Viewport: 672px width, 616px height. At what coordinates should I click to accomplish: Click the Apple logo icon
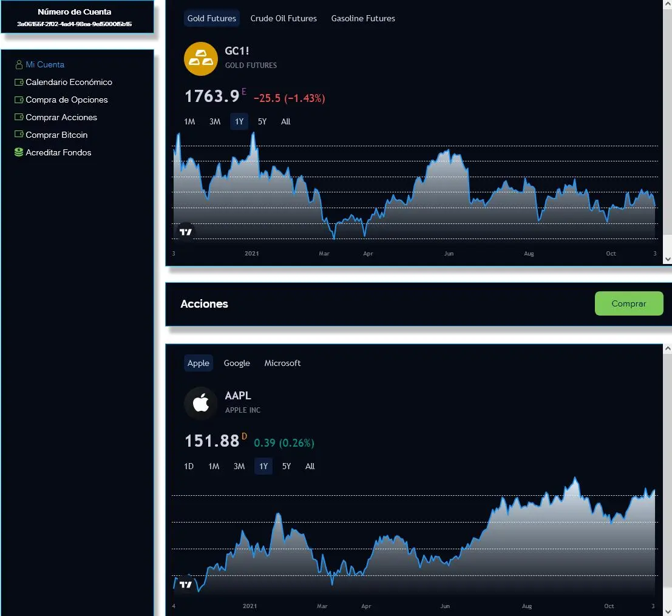pos(200,403)
